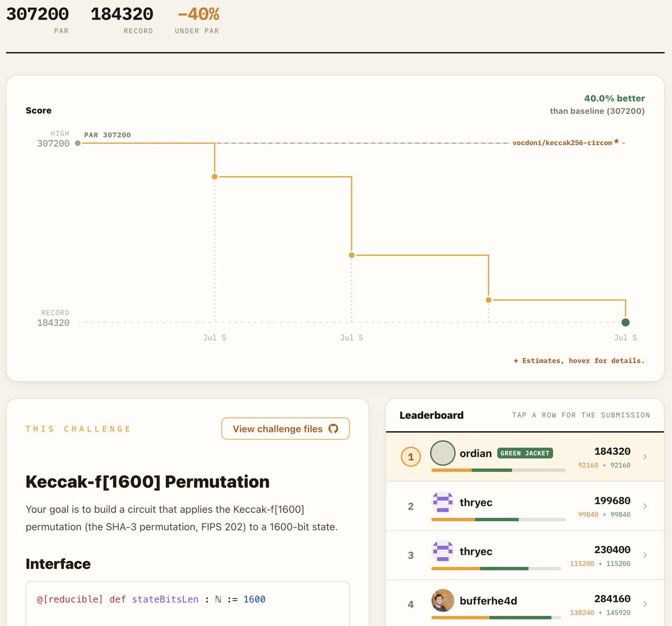Select the gray PAR starting point on chart

click(78, 143)
